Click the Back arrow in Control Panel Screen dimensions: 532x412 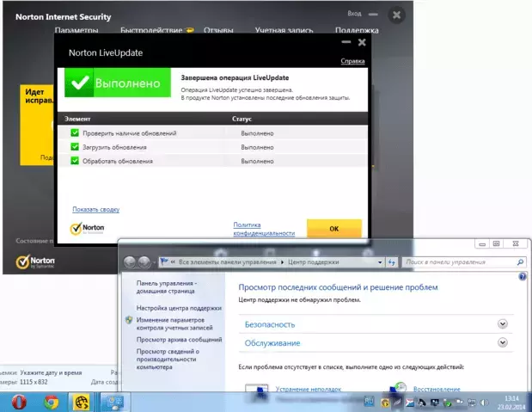coord(130,261)
